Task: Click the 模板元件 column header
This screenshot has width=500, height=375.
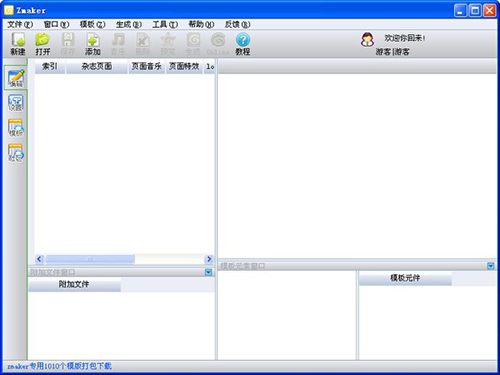Action: 405,278
